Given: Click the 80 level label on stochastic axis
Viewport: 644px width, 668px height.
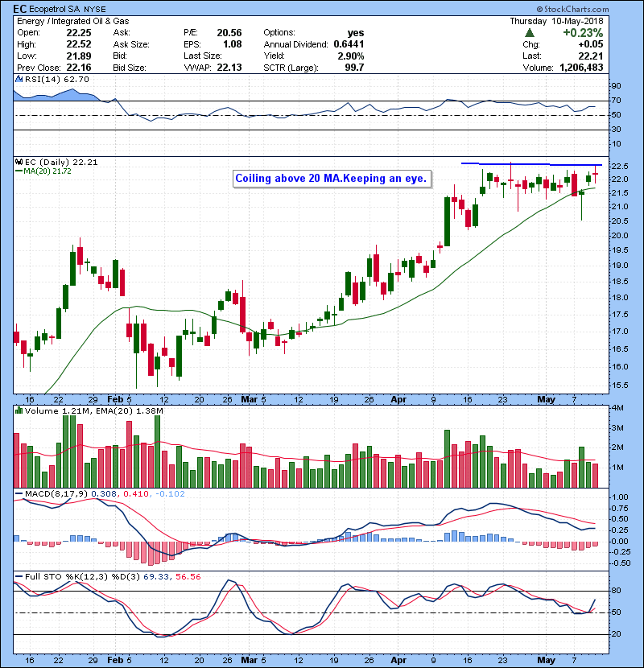Looking at the screenshot, I should pos(617,591).
